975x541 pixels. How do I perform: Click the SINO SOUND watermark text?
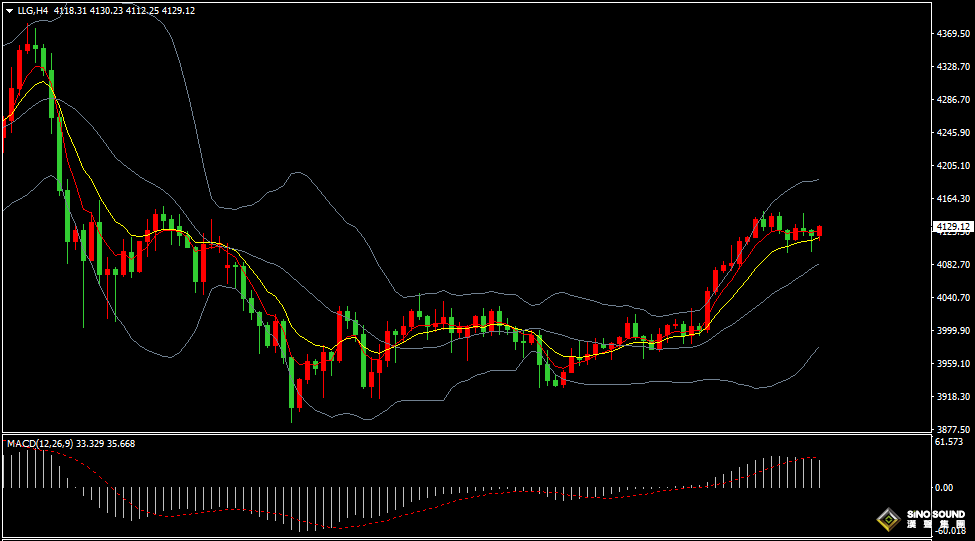point(936,514)
